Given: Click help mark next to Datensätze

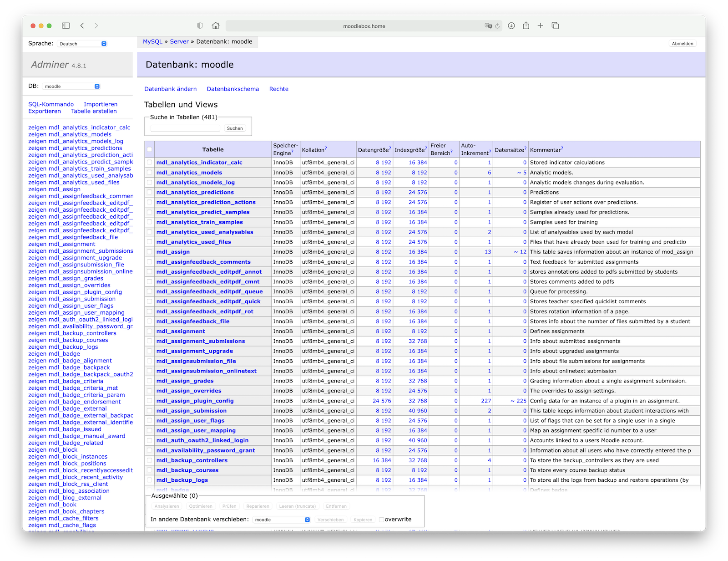Looking at the screenshot, I should (526, 148).
